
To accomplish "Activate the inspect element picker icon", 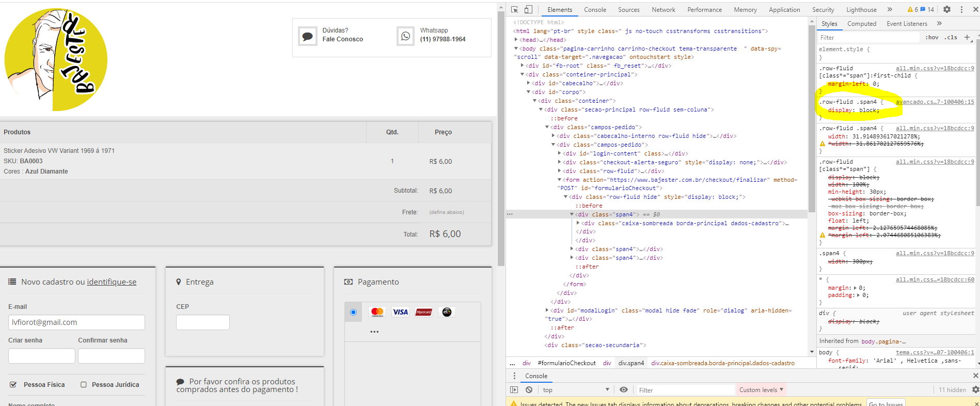I will (514, 9).
